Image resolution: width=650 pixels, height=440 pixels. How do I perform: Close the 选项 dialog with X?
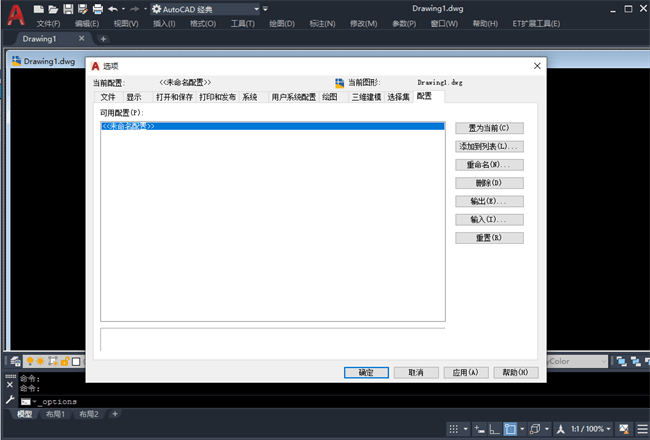tap(537, 66)
